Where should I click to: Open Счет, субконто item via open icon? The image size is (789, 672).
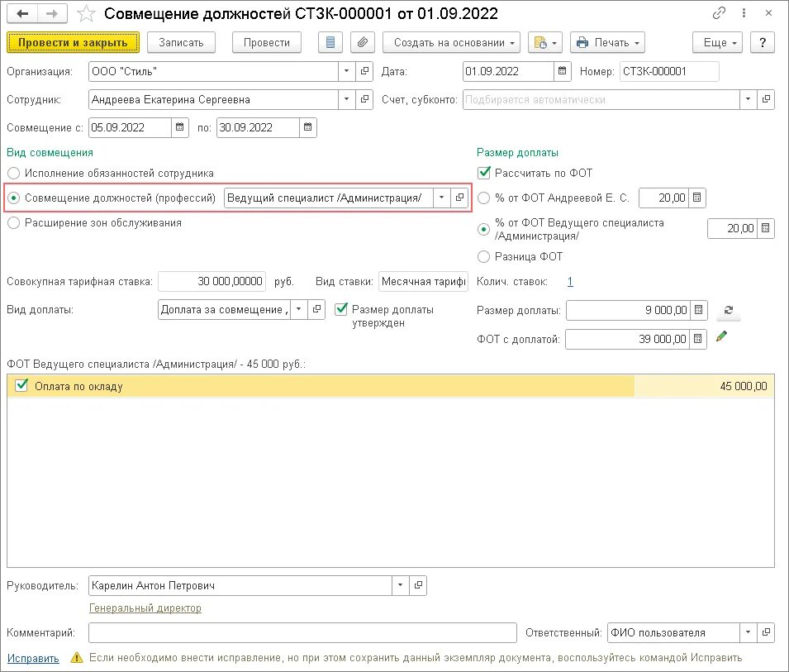click(x=766, y=99)
